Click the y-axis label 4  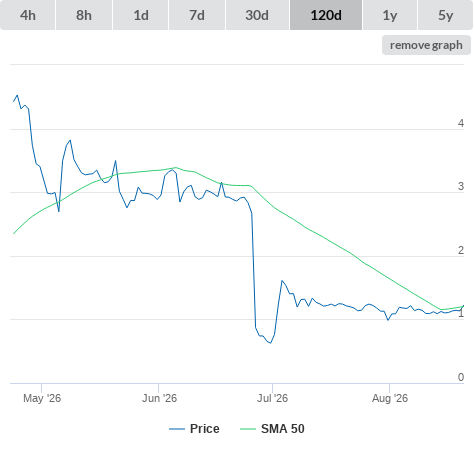(x=461, y=123)
